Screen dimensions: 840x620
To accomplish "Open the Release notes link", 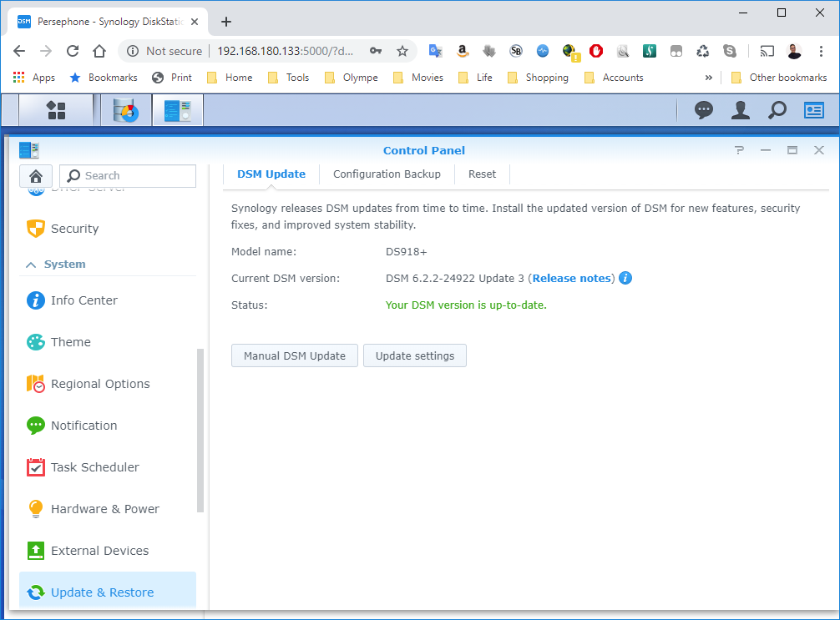I will (x=572, y=279).
